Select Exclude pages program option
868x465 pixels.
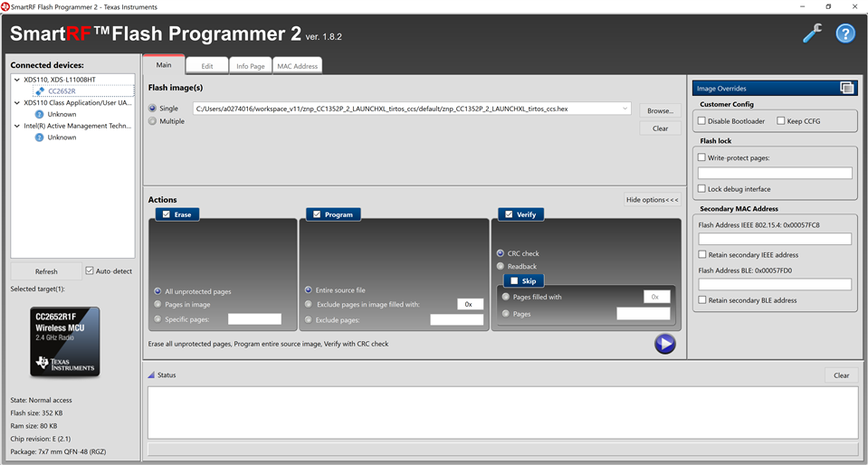309,320
